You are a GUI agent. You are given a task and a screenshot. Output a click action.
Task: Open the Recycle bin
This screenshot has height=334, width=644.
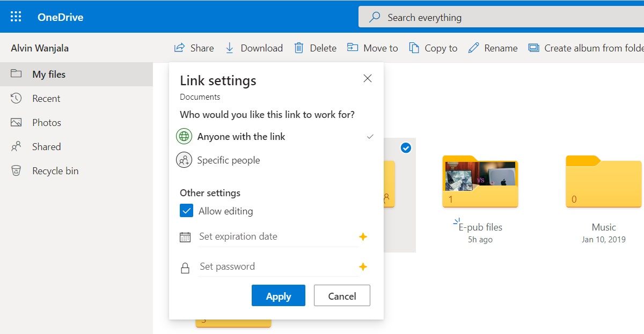tap(55, 171)
